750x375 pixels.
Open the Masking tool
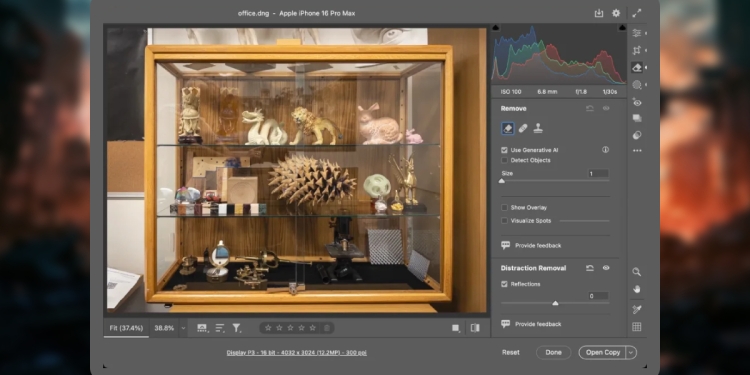pos(637,85)
